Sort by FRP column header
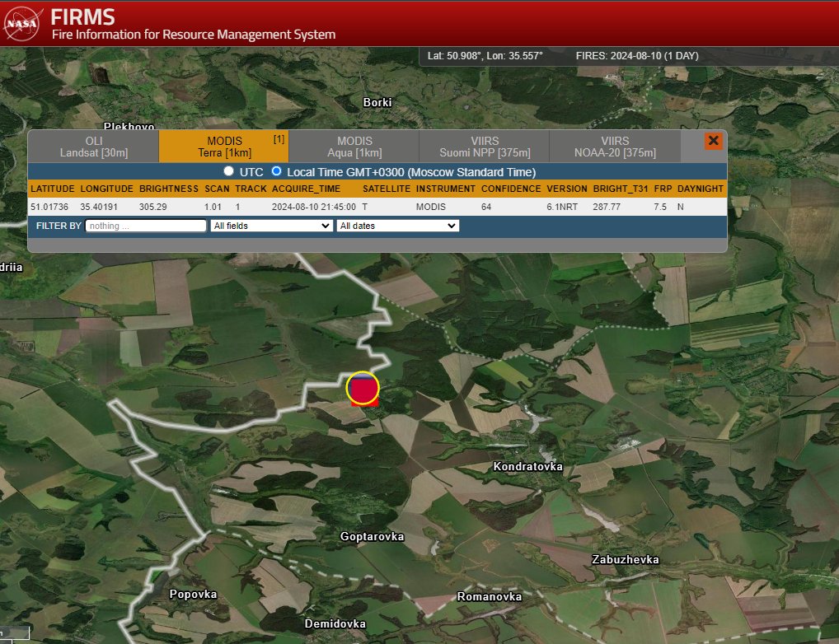839x644 pixels. point(663,189)
